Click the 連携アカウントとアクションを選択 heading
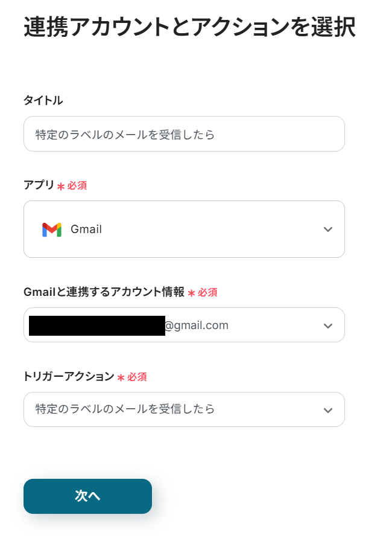 coord(189,28)
